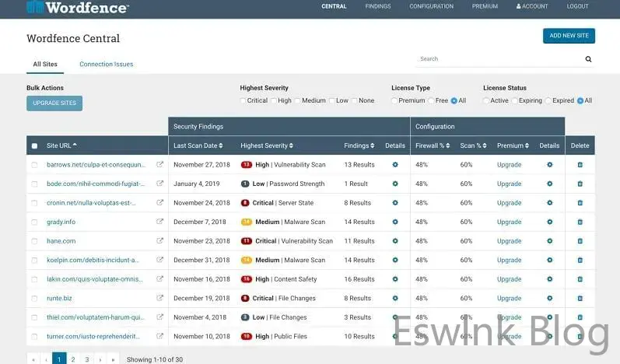Open external link icon for grady.info
620x364 pixels.
point(160,222)
